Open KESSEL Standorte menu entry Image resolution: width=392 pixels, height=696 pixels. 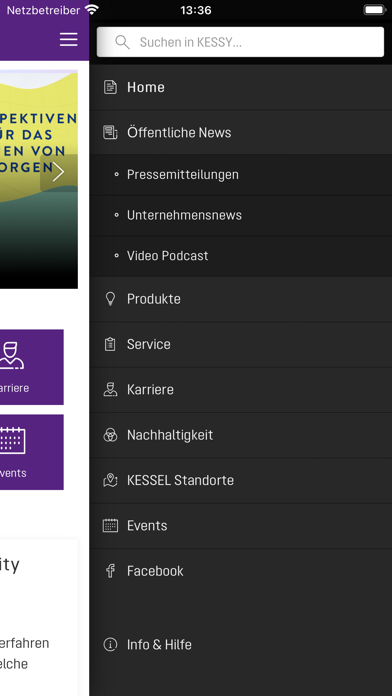241,480
